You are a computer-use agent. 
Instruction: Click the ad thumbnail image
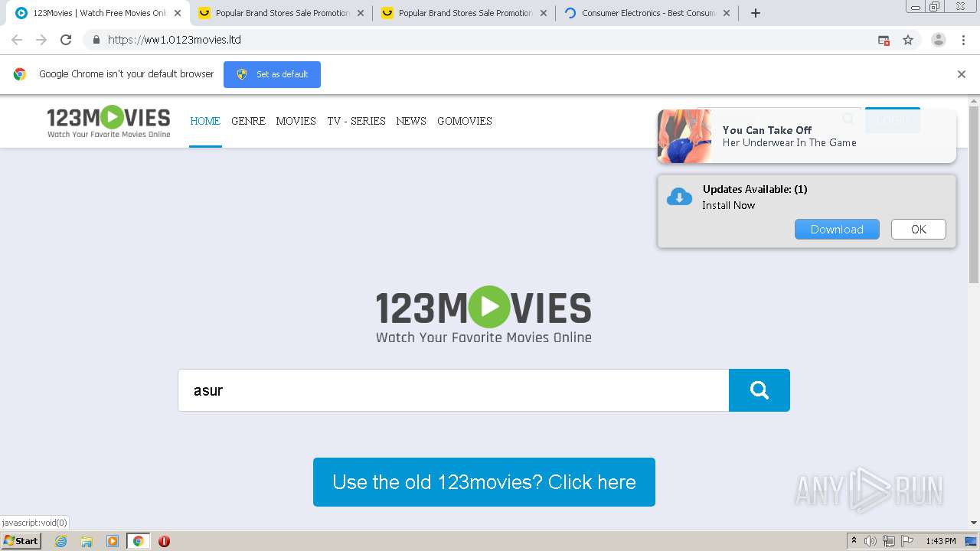(x=684, y=136)
